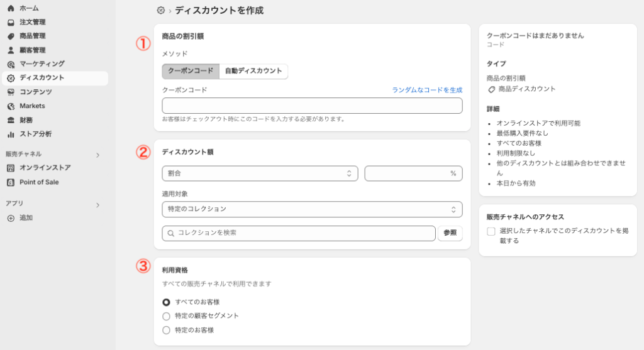Click the Products tag icon
Viewport: 644px width, 350px height.
11,36
